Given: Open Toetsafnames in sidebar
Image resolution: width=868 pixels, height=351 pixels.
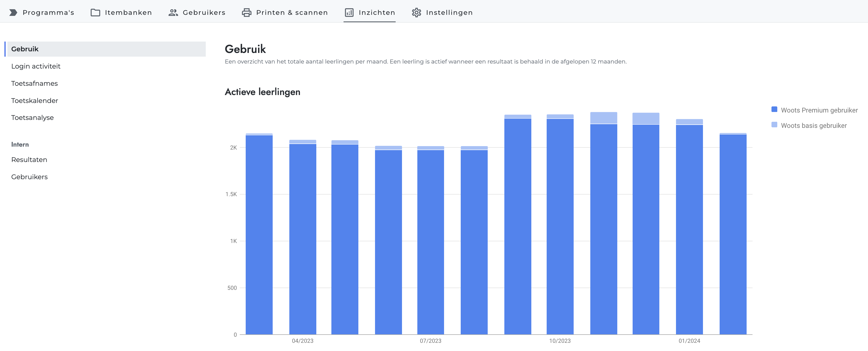Looking at the screenshot, I should click(x=34, y=83).
